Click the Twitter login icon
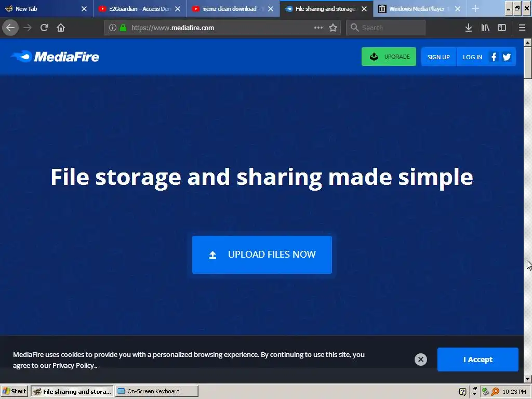The width and height of the screenshot is (532, 399). [x=507, y=57]
